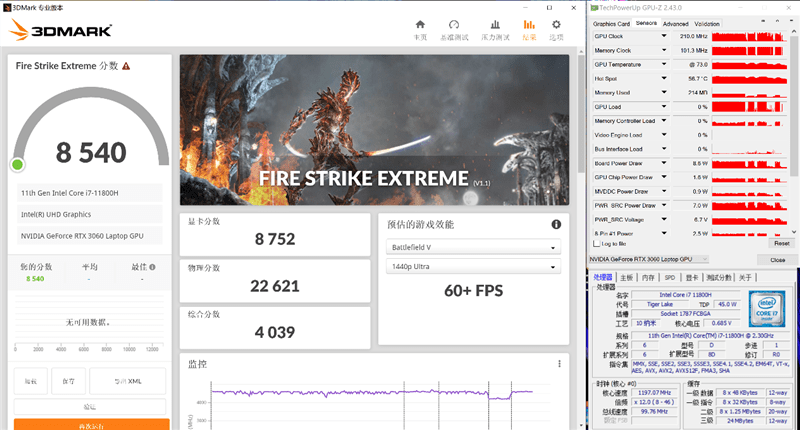The image size is (800, 430).
Task: Click the GPU Clock red history graph
Action: pyautogui.click(x=749, y=36)
